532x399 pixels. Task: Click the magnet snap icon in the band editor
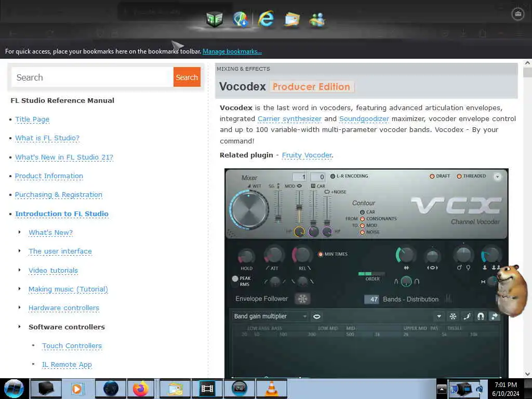(x=481, y=316)
